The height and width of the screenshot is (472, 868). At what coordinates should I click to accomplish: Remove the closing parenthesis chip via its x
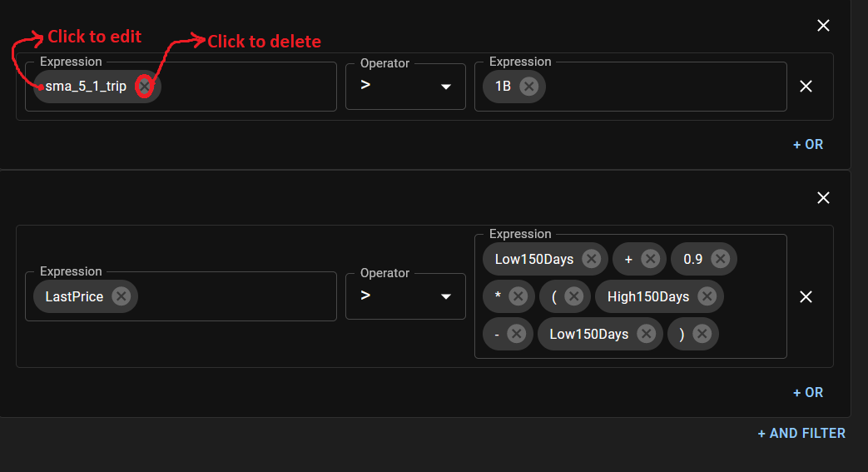(x=702, y=334)
